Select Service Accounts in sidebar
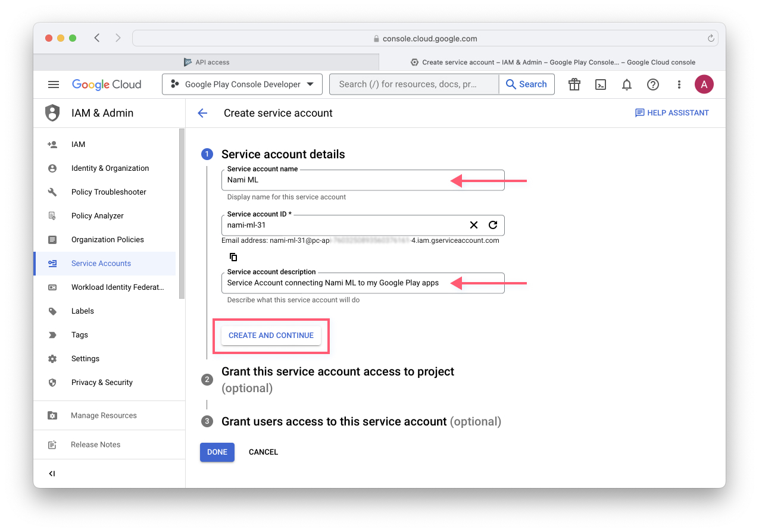 (105, 264)
